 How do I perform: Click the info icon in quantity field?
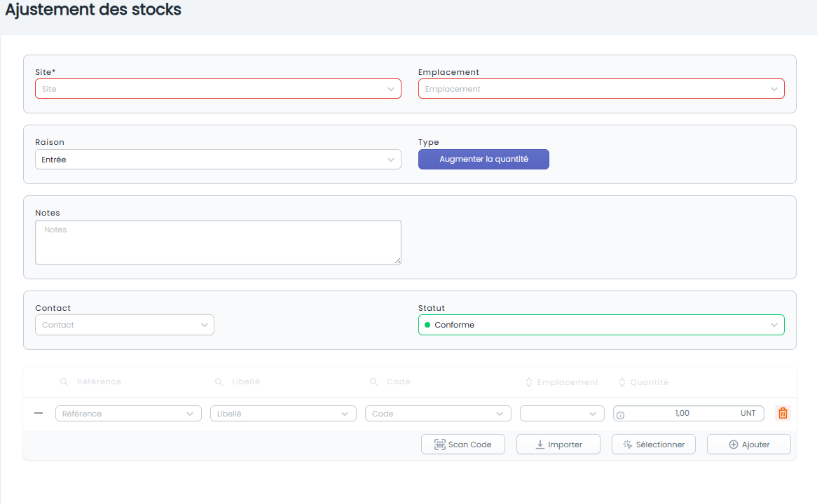pos(620,415)
